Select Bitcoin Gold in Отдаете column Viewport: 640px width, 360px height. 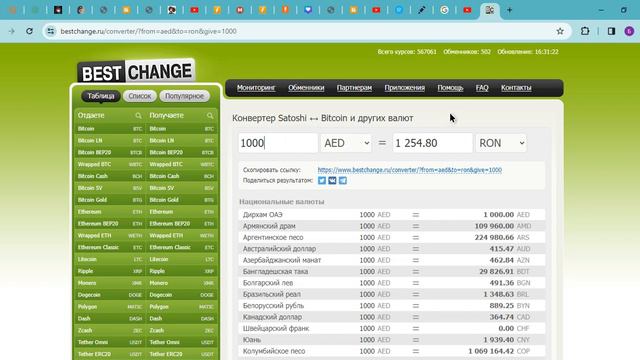coord(110,200)
